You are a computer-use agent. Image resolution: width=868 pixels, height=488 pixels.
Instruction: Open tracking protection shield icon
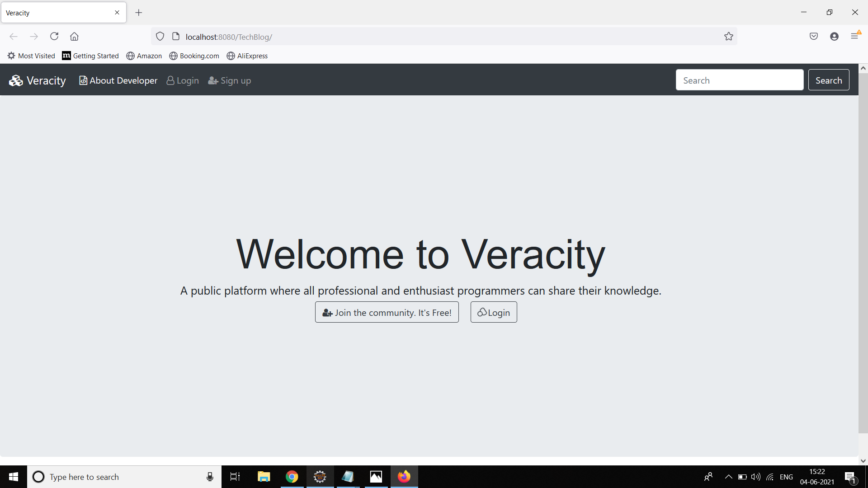click(160, 37)
